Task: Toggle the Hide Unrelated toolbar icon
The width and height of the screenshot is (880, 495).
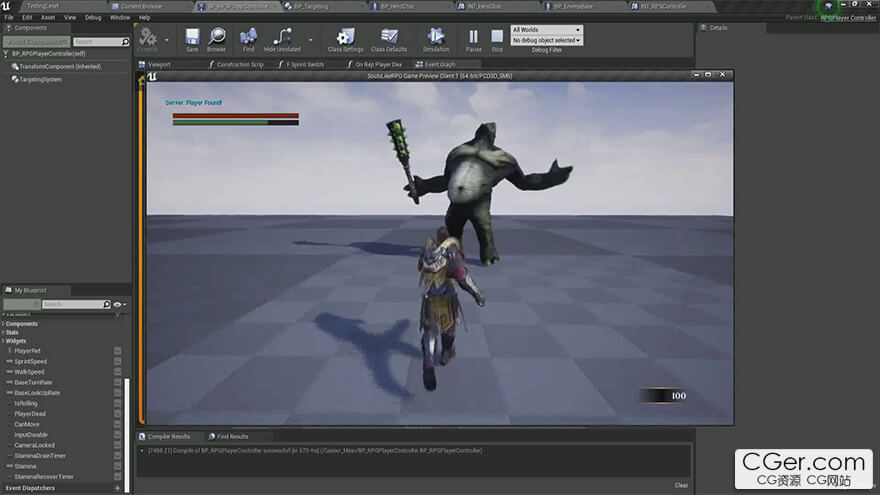Action: click(x=282, y=37)
